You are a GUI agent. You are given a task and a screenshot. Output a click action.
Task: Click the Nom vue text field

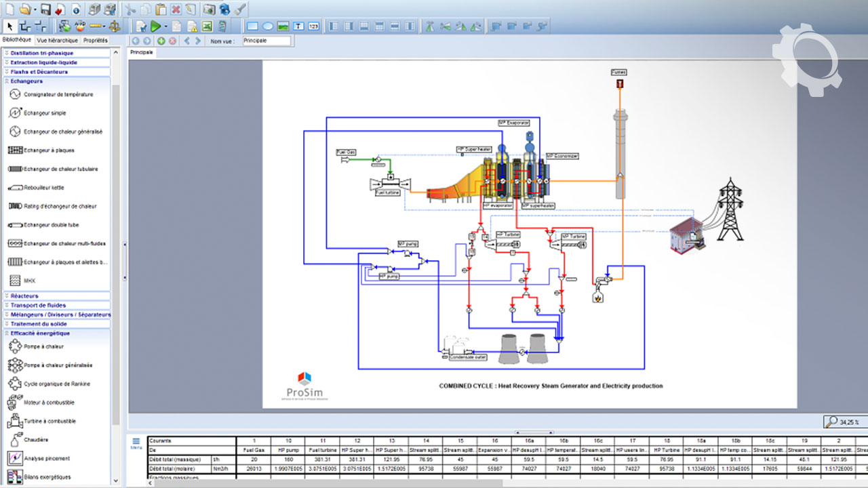click(x=267, y=41)
